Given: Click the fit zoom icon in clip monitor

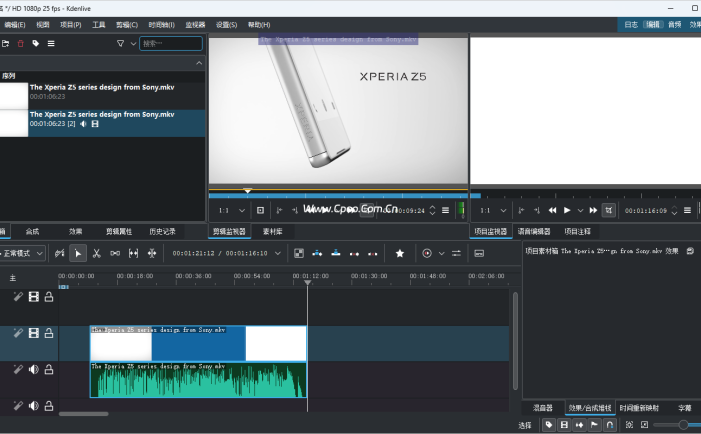Looking at the screenshot, I should [x=260, y=210].
